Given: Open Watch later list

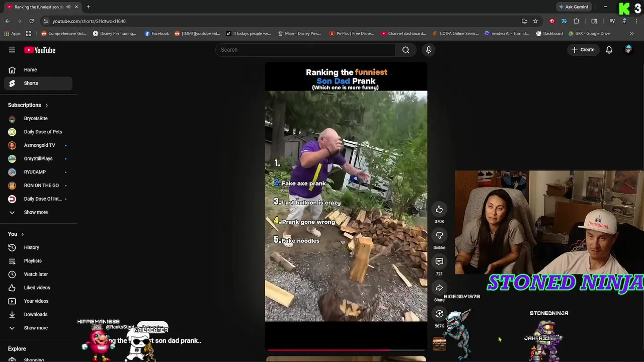Looking at the screenshot, I should (38, 275).
